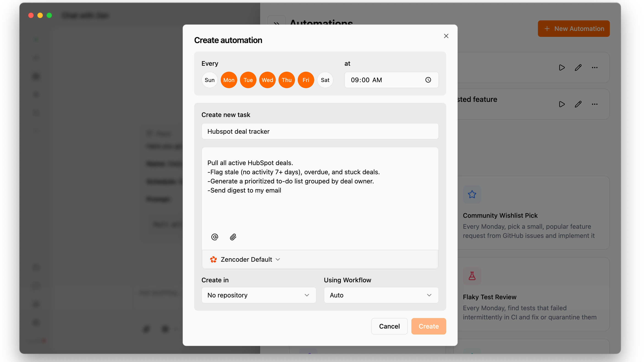The image size is (644, 362).
Task: Toggle Saturday in the schedule
Action: click(325, 80)
